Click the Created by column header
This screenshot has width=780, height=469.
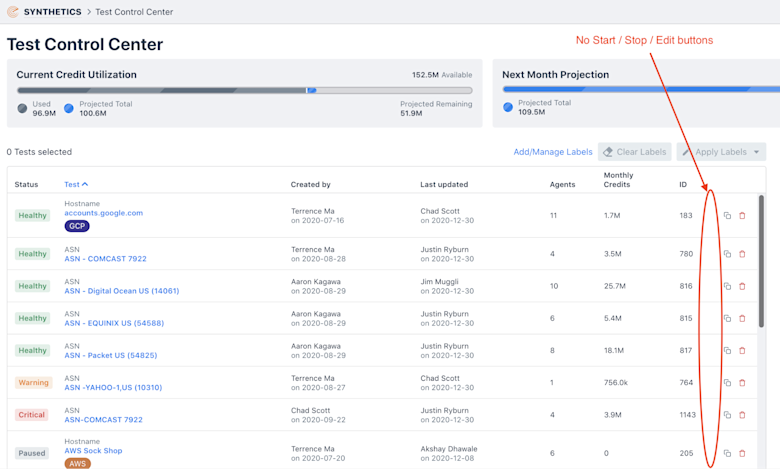point(310,184)
